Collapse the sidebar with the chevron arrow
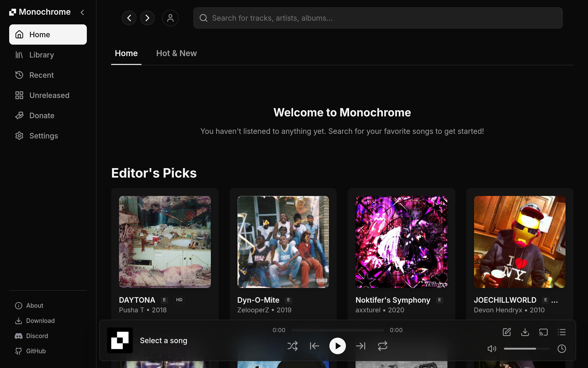The width and height of the screenshot is (588, 368). click(x=82, y=12)
